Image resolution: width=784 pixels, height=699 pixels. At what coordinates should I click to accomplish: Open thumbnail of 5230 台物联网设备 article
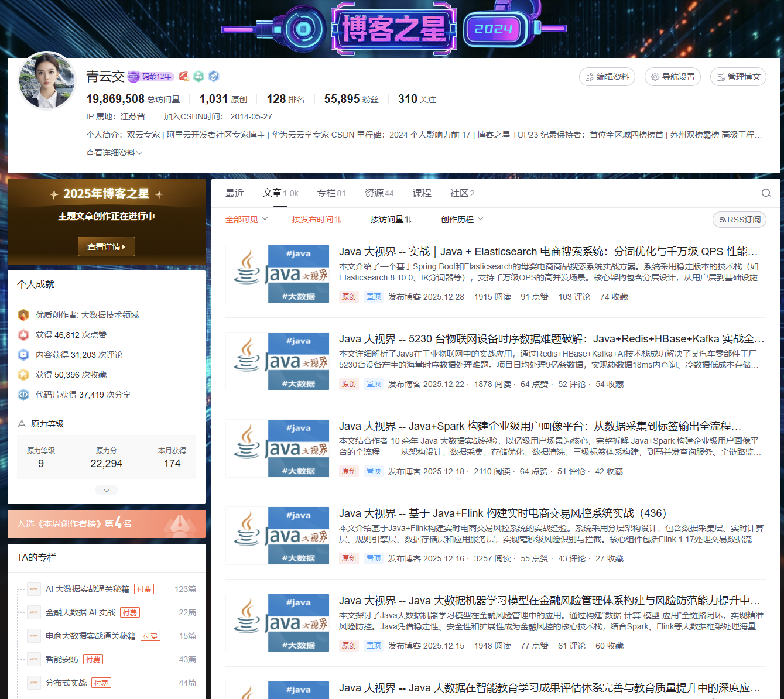point(278,361)
